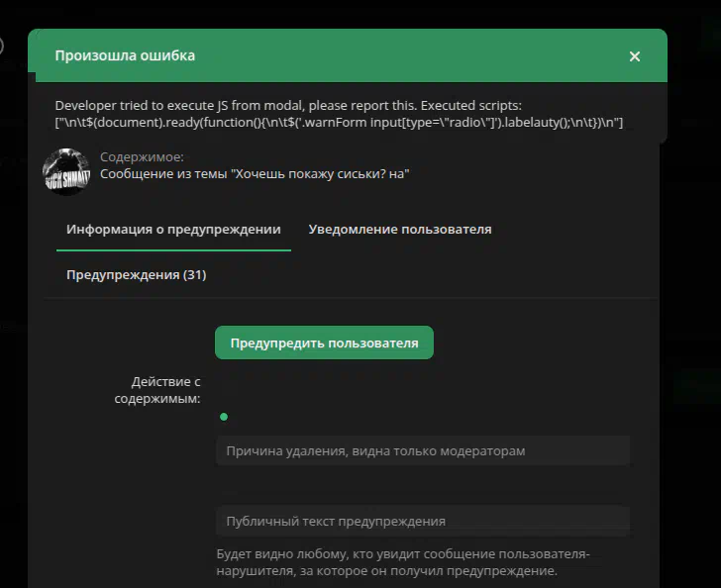The height and width of the screenshot is (588, 721).
Task: Click the 'Будет видно любому' helper text
Action: (x=403, y=562)
